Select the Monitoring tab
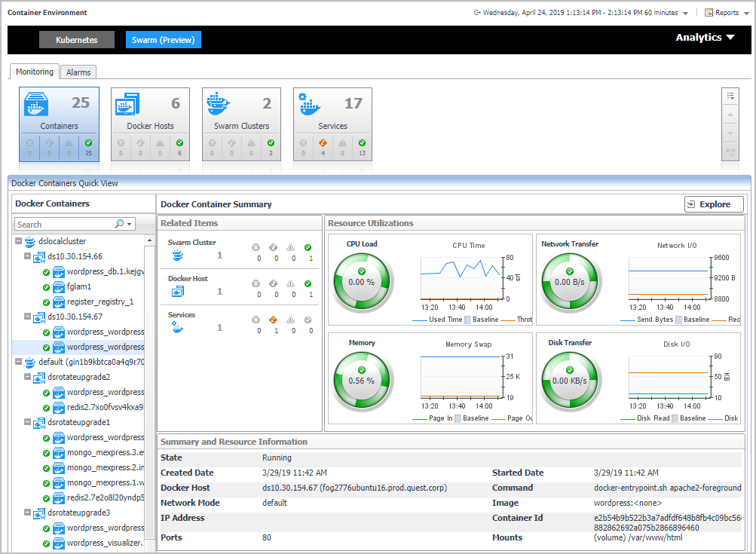Viewport: 756px width, 554px height. 35,72
